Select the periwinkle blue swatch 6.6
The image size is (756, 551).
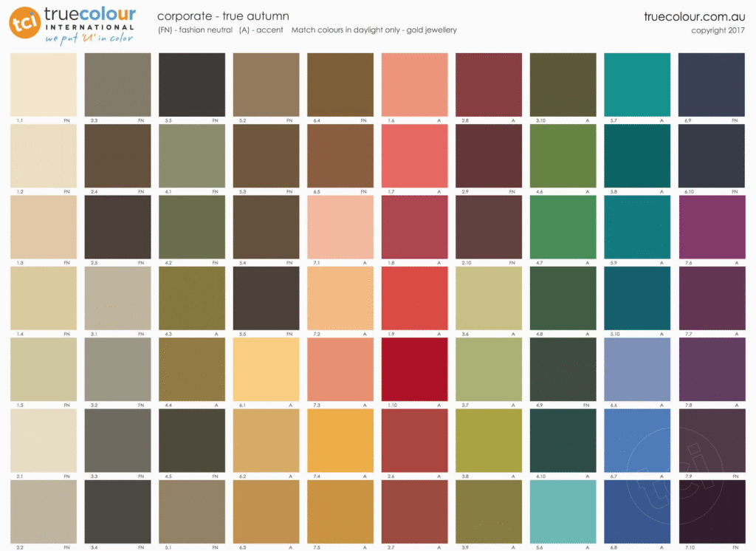coord(637,369)
